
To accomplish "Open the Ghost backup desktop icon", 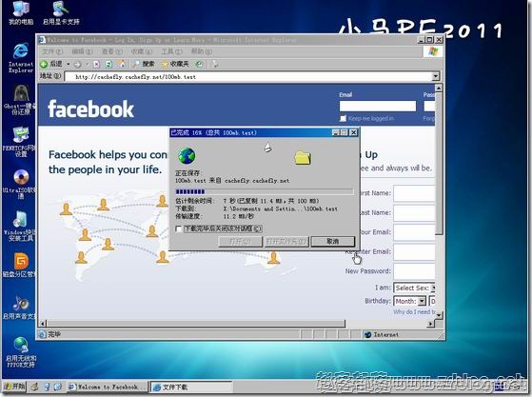I will click(x=20, y=100).
